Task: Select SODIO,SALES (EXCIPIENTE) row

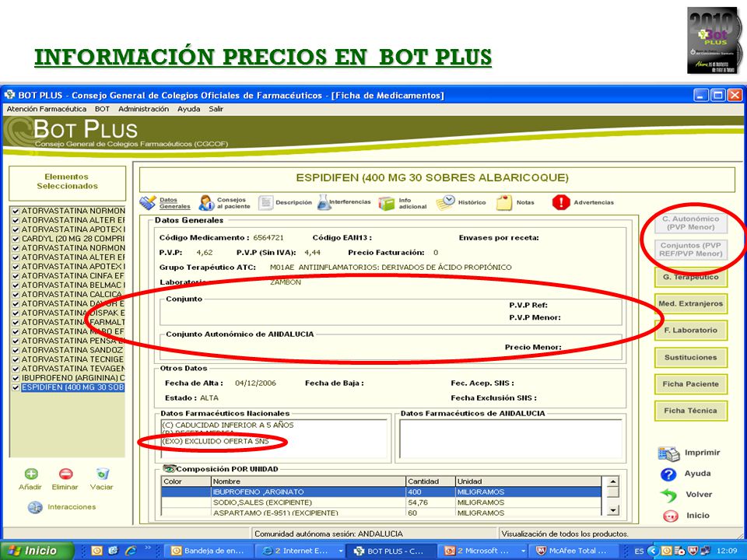Action: 381,502
